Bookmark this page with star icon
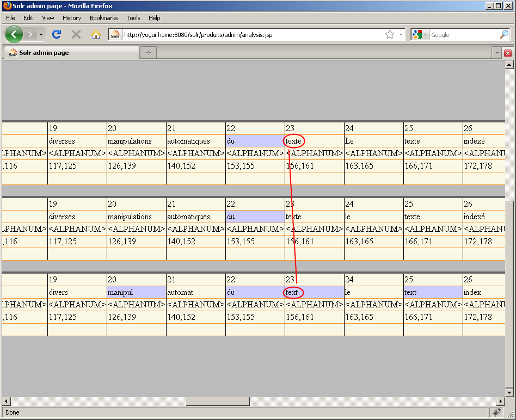The width and height of the screenshot is (516, 420). click(x=390, y=34)
